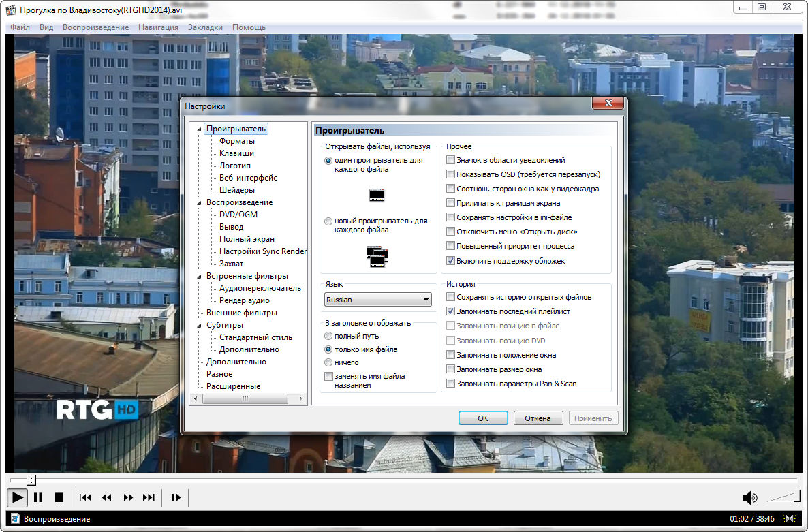
Task: Click the Отмена button
Action: click(x=538, y=418)
